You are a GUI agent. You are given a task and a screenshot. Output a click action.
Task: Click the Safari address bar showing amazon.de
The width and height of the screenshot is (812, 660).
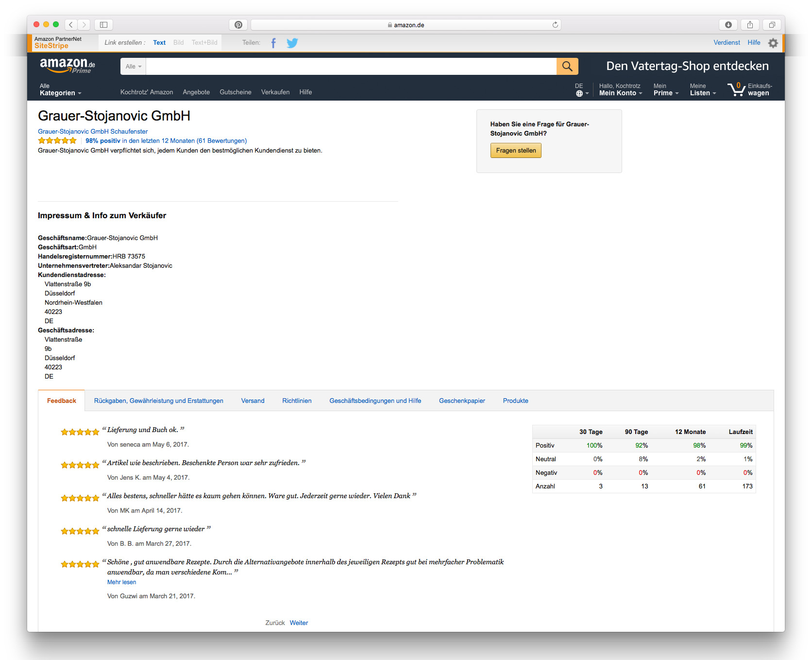pyautogui.click(x=406, y=25)
